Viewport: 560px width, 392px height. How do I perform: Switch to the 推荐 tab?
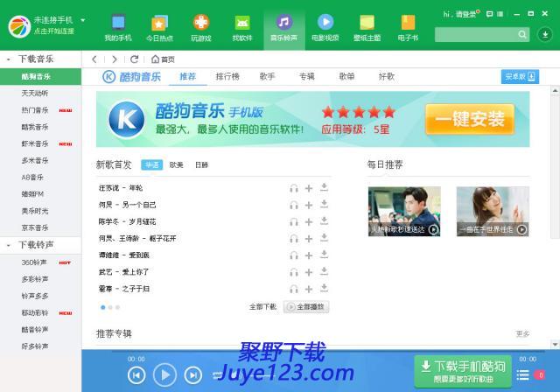[x=188, y=76]
